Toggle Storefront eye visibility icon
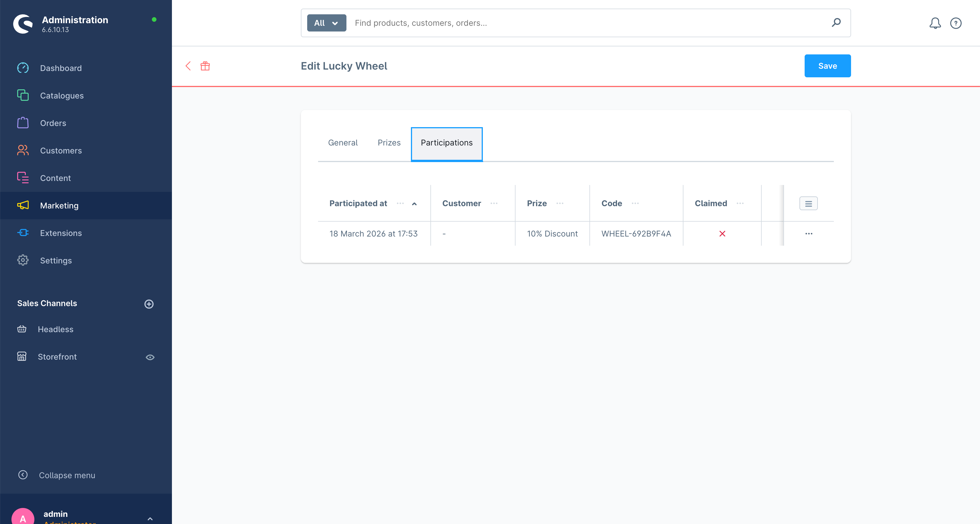 tap(150, 357)
